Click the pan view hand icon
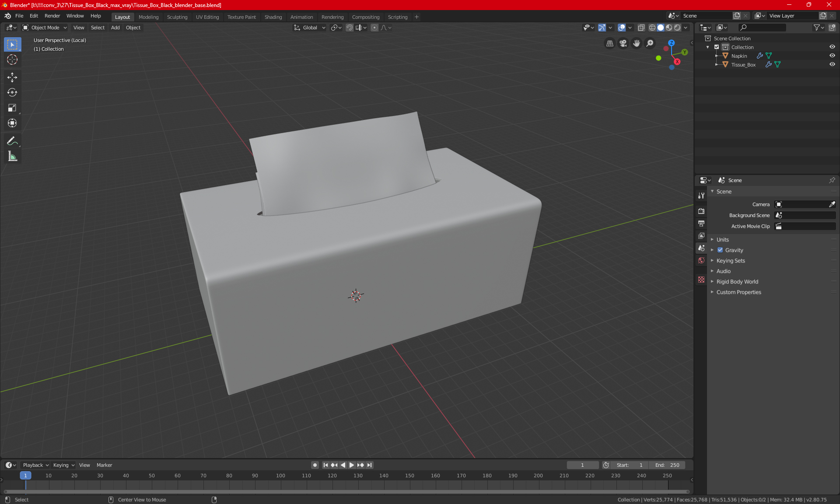The height and width of the screenshot is (504, 840). (637, 43)
